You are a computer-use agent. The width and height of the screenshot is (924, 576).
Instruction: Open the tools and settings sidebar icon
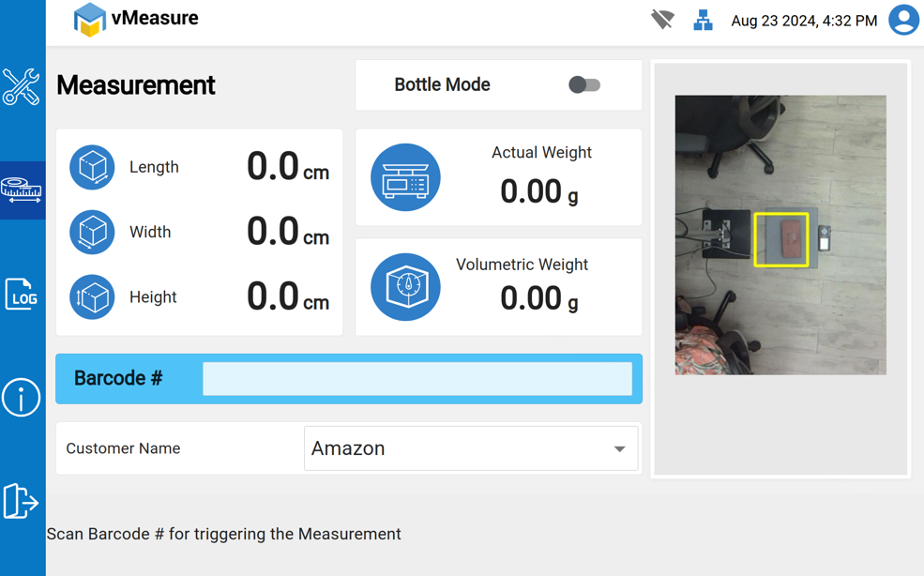(x=21, y=87)
